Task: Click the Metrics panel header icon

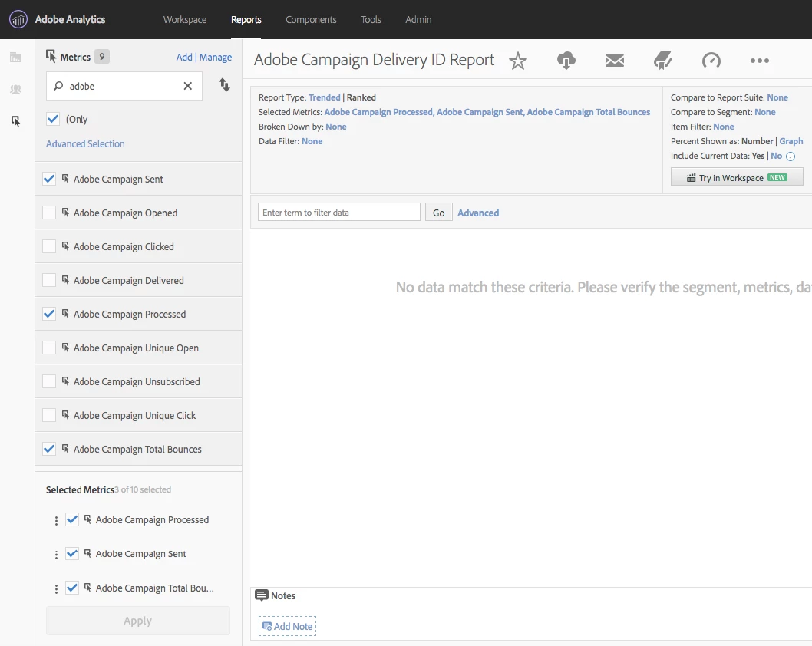Action: pos(51,56)
